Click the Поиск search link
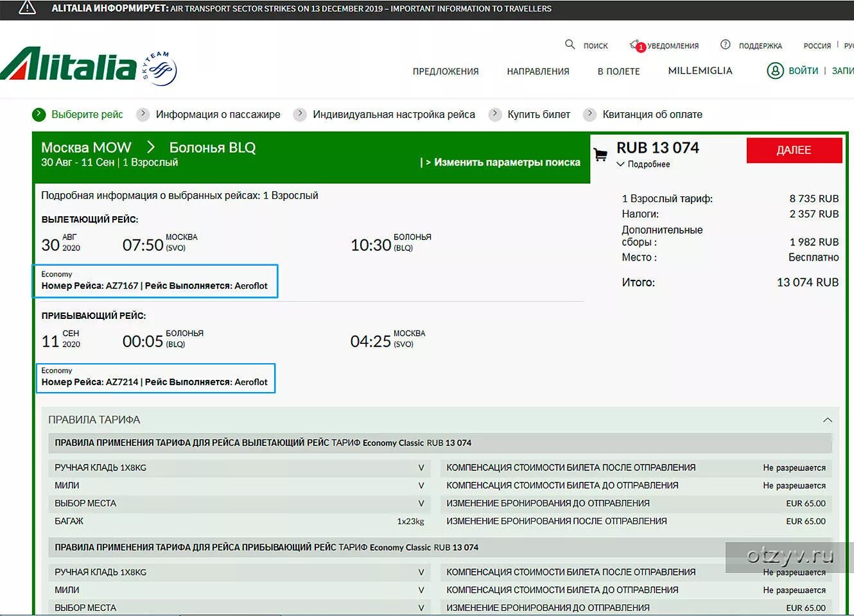The width and height of the screenshot is (854, 616). (x=595, y=46)
